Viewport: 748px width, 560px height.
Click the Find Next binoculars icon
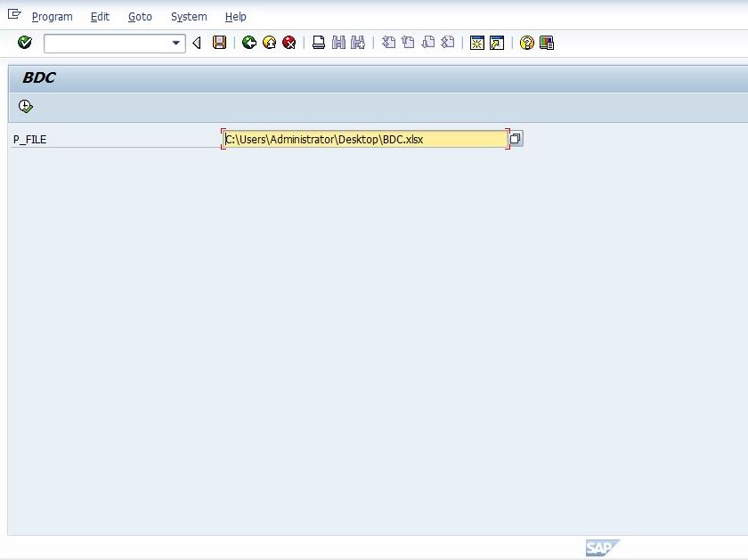click(357, 42)
